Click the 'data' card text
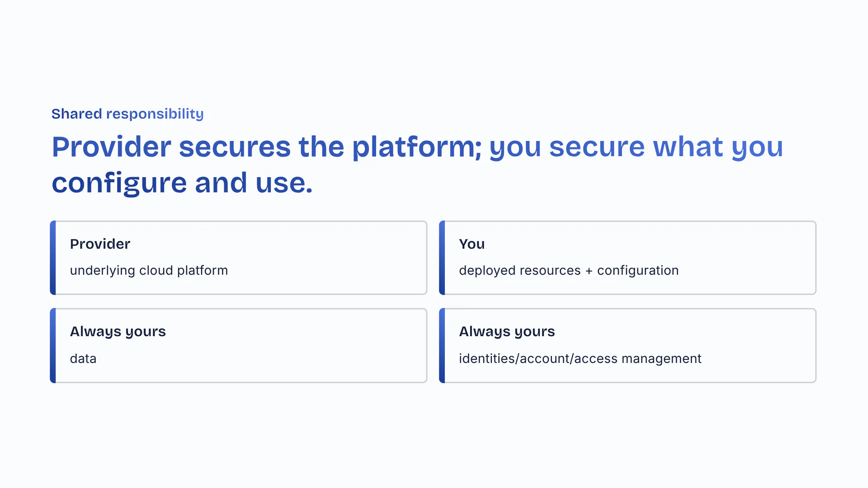This screenshot has height=488, width=868. [x=83, y=359]
